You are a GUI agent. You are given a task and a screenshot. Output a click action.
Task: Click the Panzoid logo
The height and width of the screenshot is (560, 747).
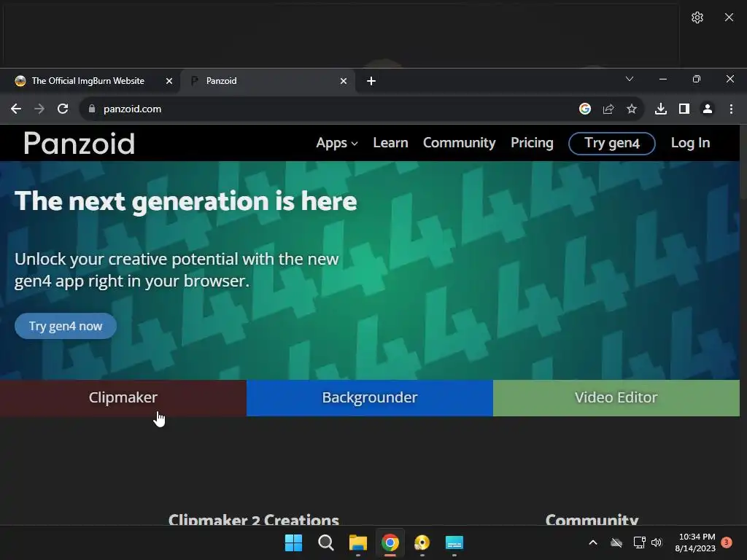click(79, 144)
